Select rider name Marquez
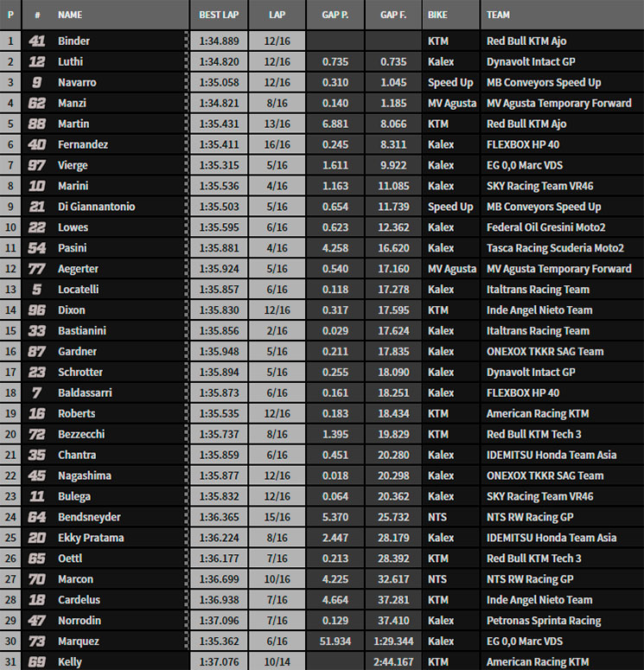Image resolution: width=644 pixels, height=670 pixels. pyautogui.click(x=79, y=641)
